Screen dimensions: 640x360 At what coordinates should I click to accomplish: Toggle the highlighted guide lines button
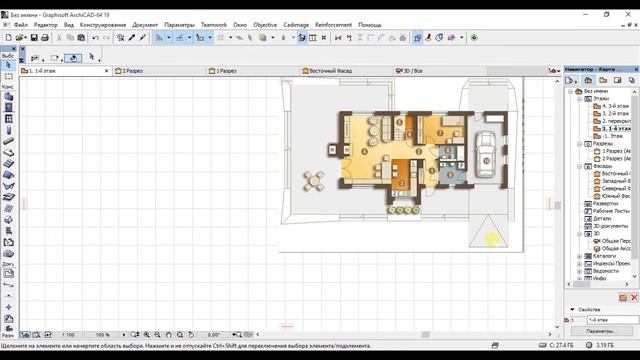(159, 38)
